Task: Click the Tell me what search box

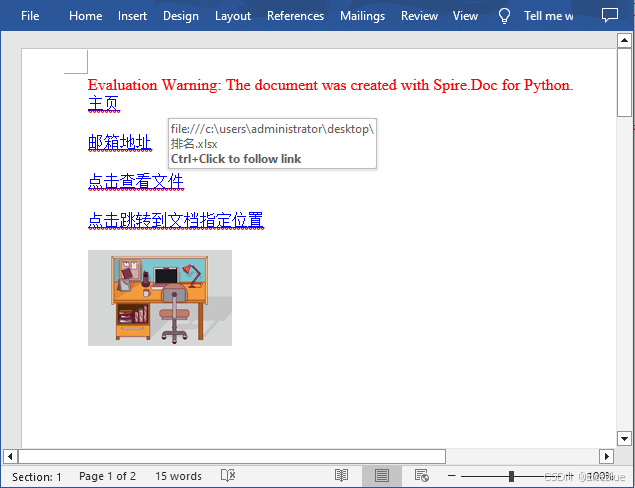Action: [x=548, y=16]
